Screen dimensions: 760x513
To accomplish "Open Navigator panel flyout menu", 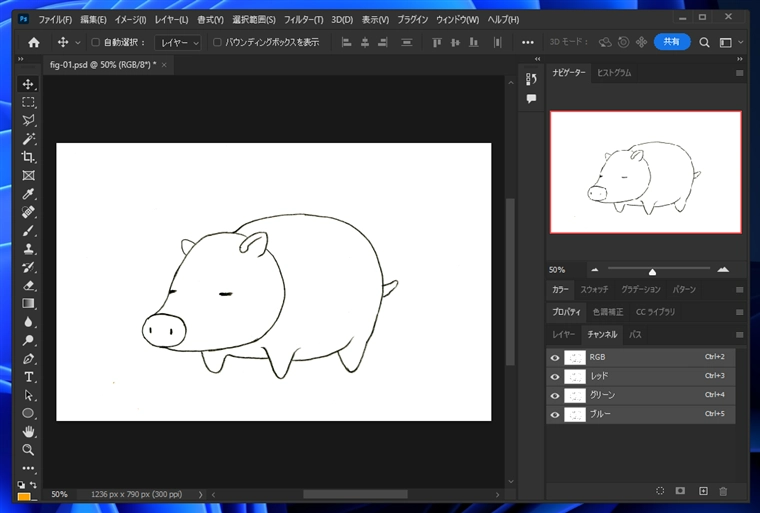I will point(740,73).
